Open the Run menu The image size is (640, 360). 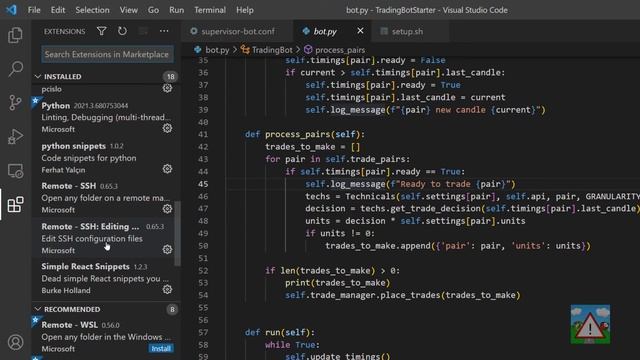176,10
